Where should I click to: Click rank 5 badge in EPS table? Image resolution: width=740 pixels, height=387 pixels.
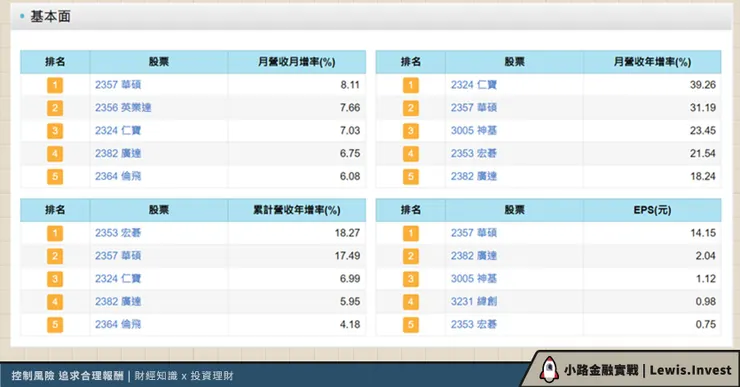411,325
